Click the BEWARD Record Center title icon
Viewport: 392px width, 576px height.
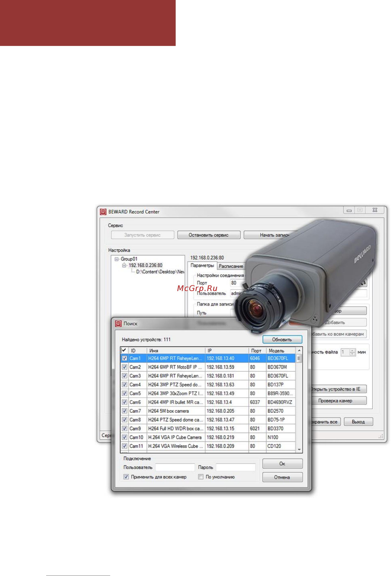point(103,212)
